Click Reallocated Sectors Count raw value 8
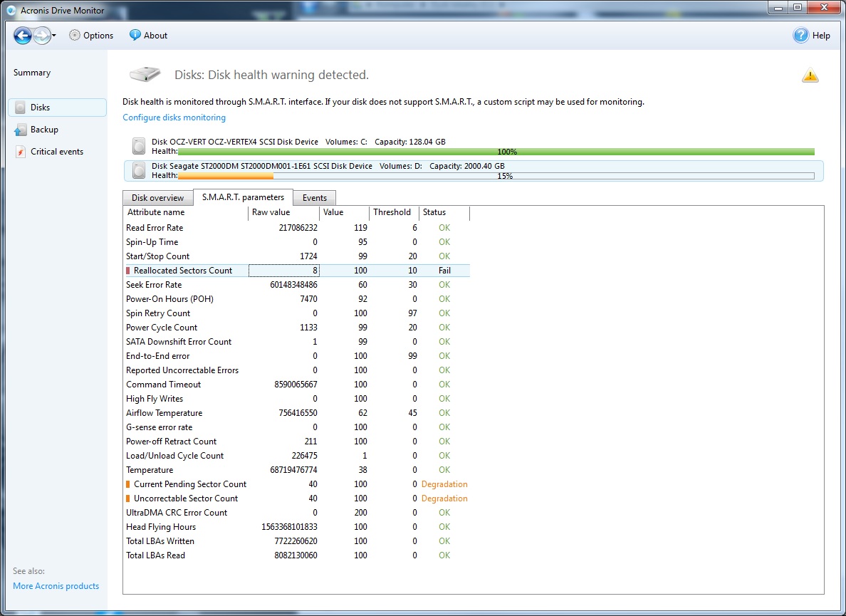The width and height of the screenshot is (846, 616). point(284,271)
